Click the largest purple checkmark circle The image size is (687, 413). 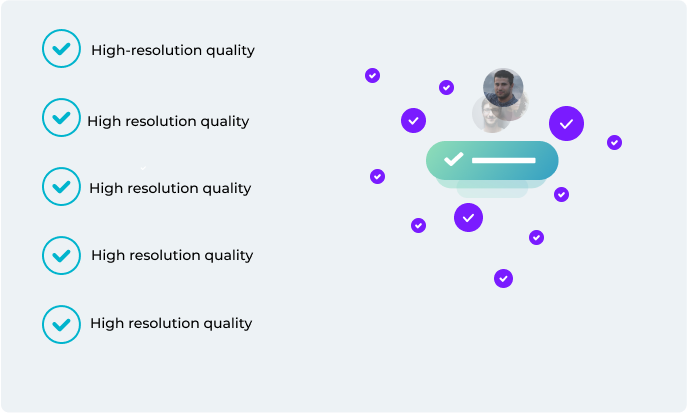[x=566, y=124]
